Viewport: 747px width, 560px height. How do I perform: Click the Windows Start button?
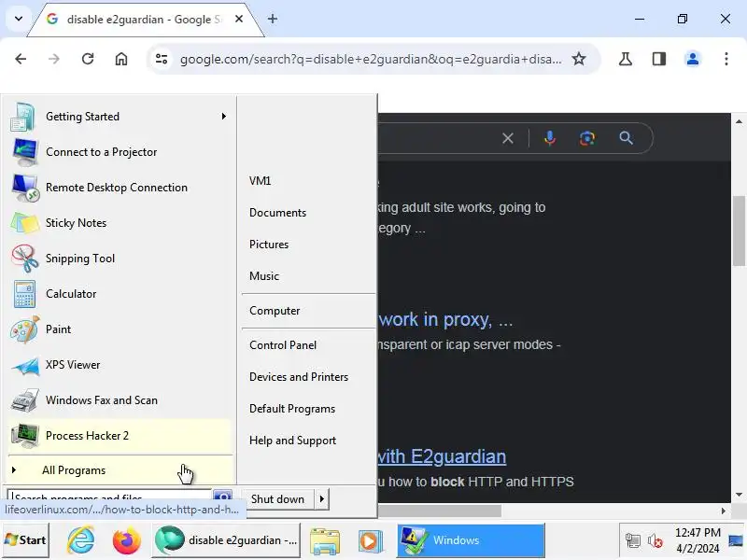(25, 540)
